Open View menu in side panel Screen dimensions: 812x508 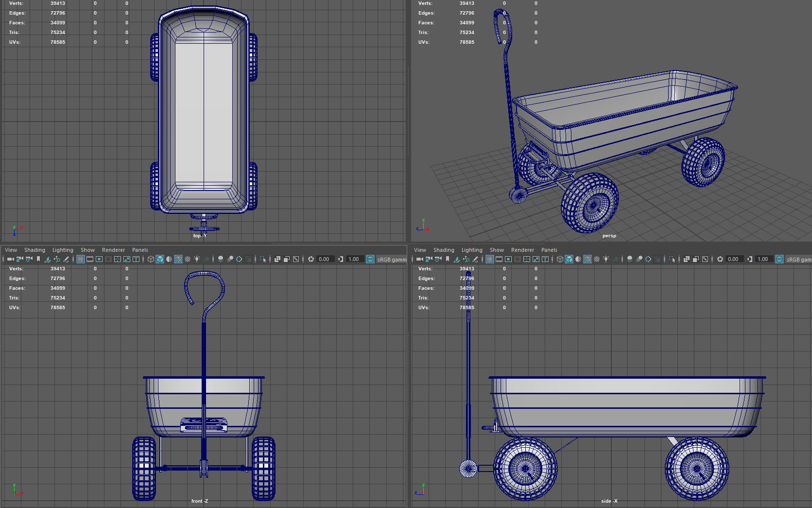[x=420, y=250]
